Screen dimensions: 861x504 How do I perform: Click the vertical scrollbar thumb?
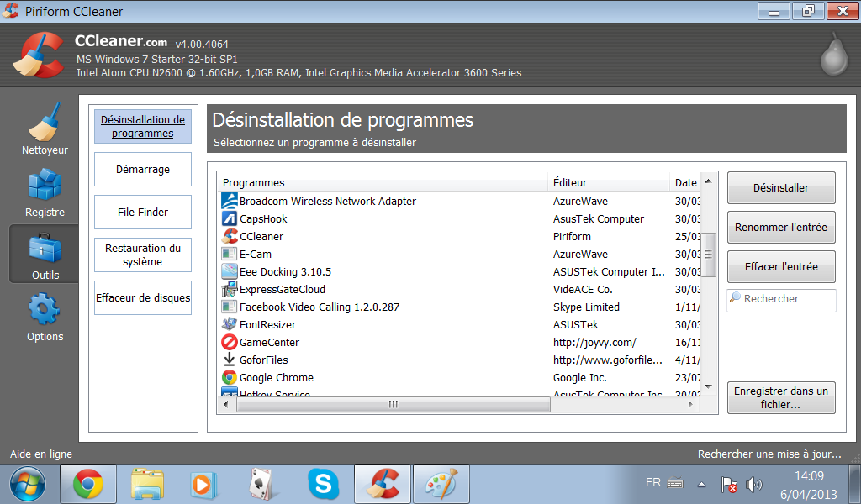(708, 255)
